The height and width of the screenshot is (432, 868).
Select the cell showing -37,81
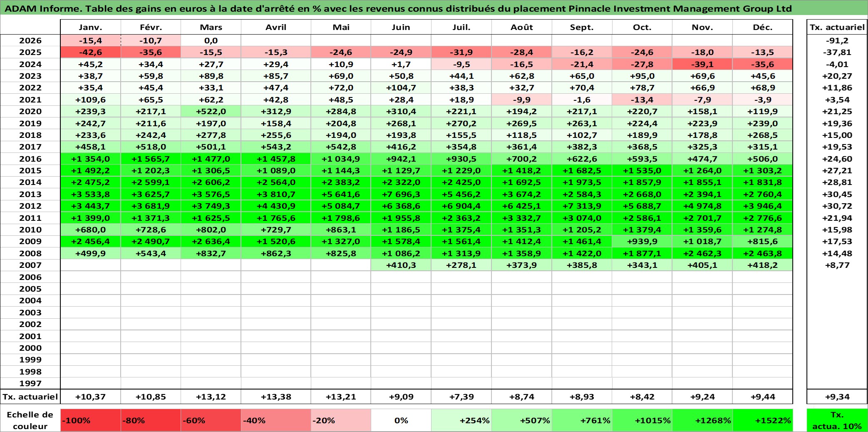pyautogui.click(x=837, y=52)
